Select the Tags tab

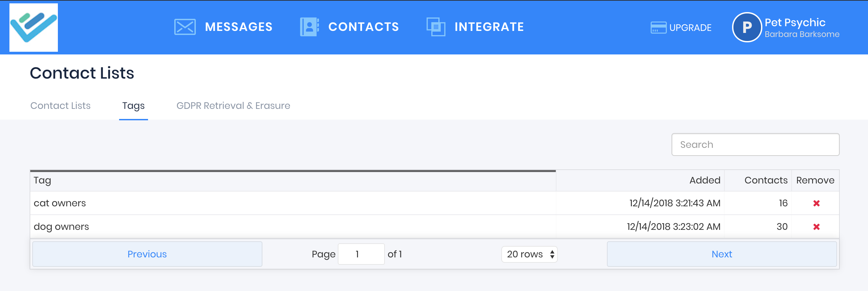pyautogui.click(x=133, y=106)
